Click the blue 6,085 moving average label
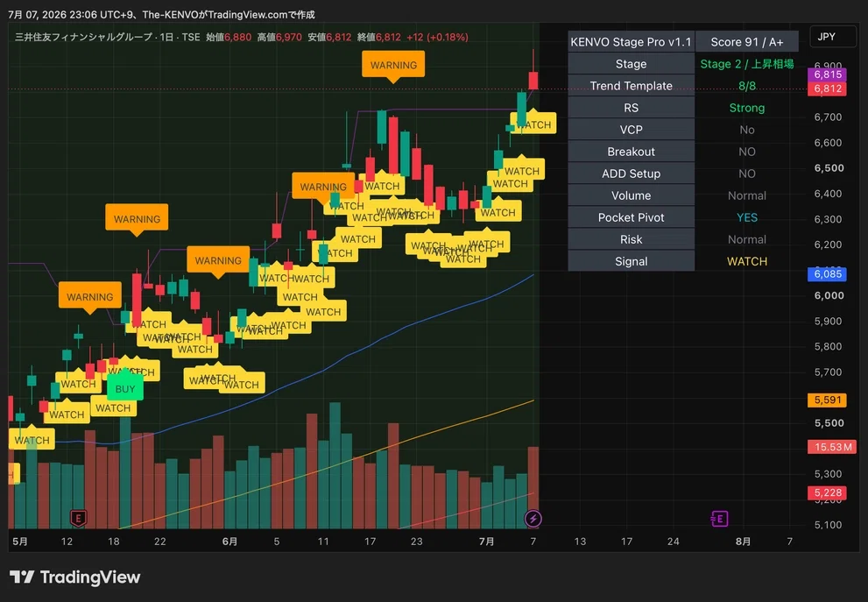This screenshot has width=868, height=602. coord(827,274)
